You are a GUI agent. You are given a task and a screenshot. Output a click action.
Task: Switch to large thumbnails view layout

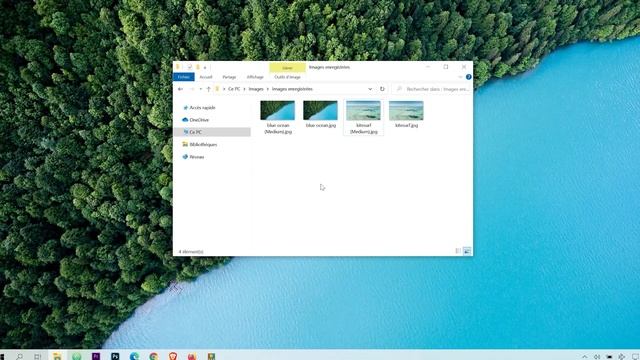click(x=467, y=251)
